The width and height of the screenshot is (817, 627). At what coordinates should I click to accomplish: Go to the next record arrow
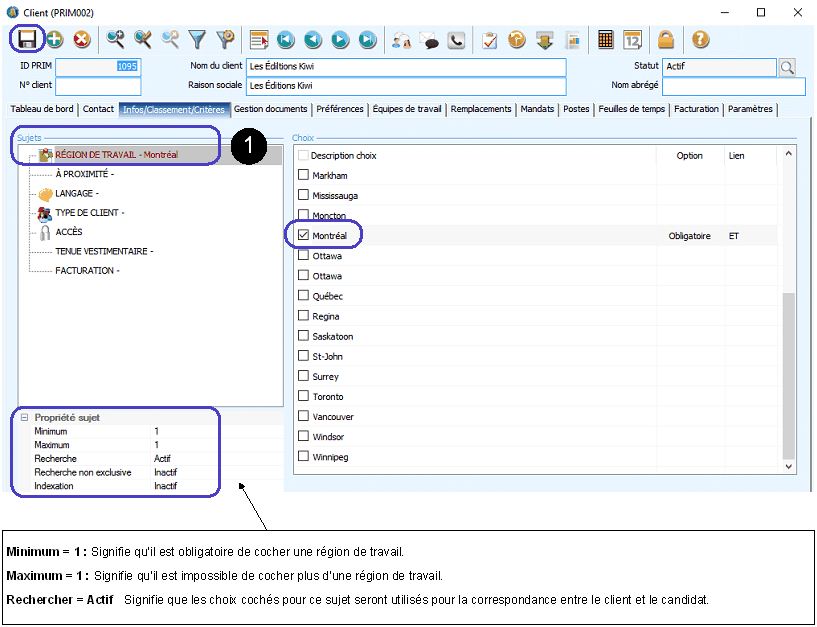pyautogui.click(x=340, y=40)
